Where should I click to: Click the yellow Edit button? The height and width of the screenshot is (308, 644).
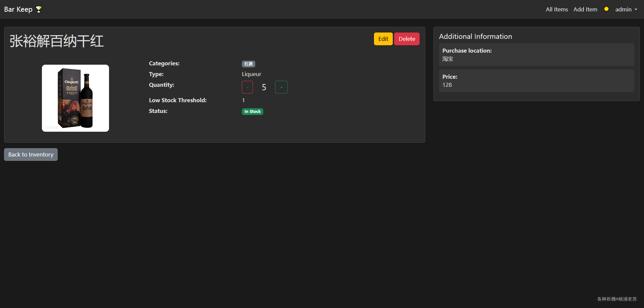pyautogui.click(x=383, y=39)
